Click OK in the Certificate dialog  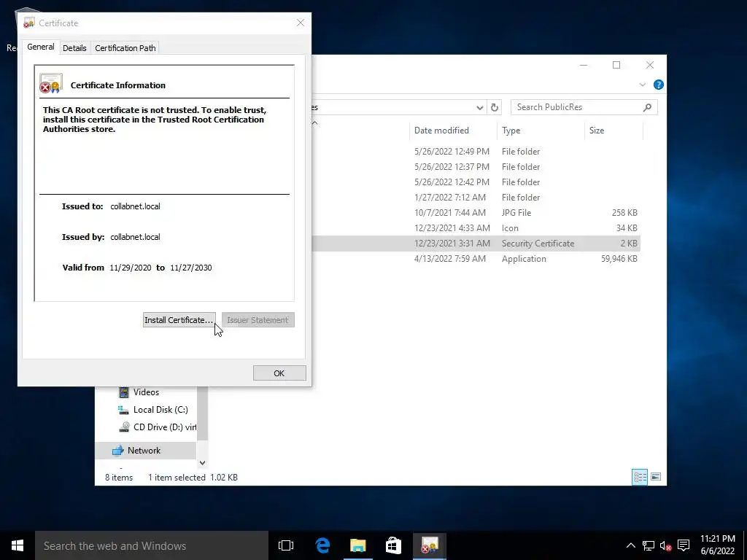279,373
